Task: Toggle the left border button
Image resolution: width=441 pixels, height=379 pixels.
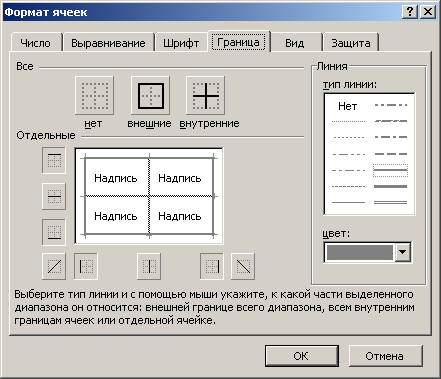Action: tap(86, 266)
